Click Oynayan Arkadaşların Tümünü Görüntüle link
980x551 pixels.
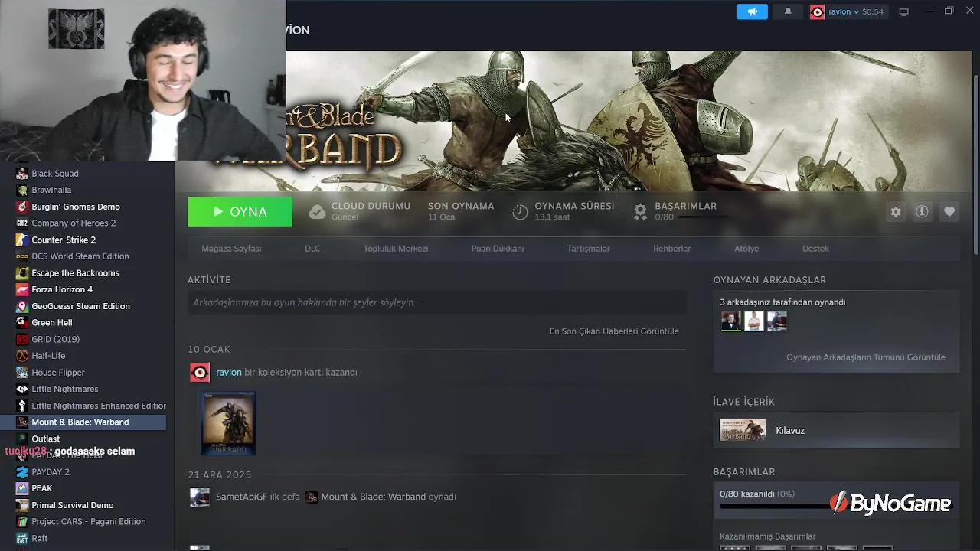866,357
